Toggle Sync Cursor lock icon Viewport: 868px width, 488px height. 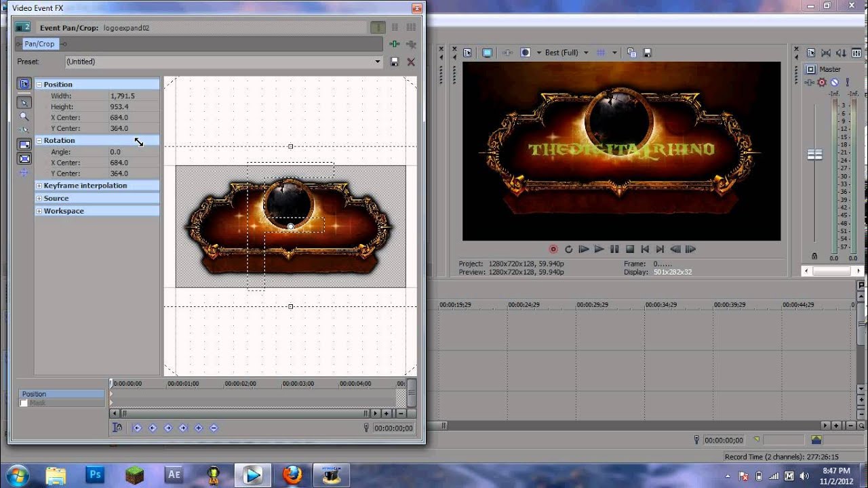click(x=117, y=428)
